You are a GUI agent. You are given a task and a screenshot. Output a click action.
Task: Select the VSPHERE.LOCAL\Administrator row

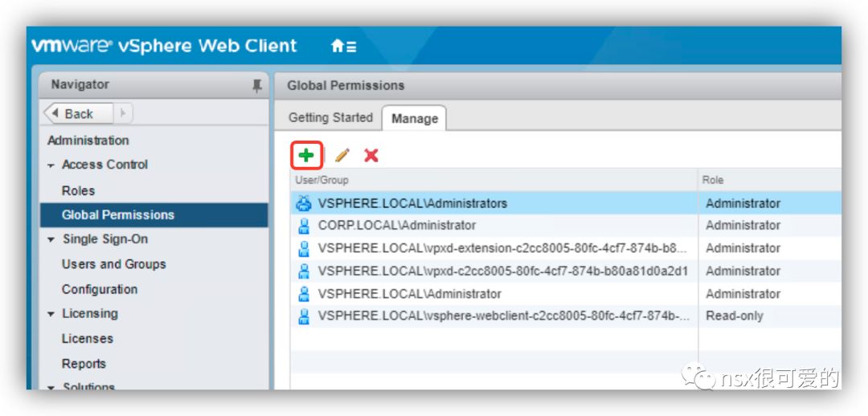(566, 294)
